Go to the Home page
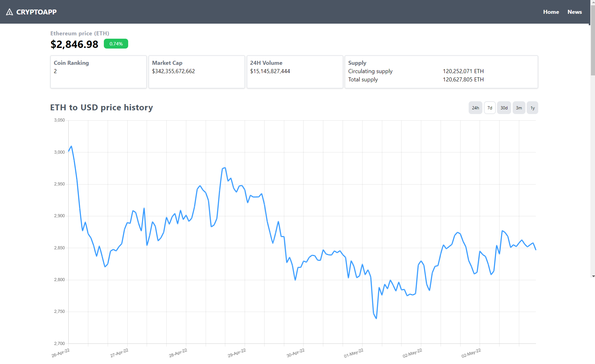Viewport: 595px width, 364px height. (551, 12)
